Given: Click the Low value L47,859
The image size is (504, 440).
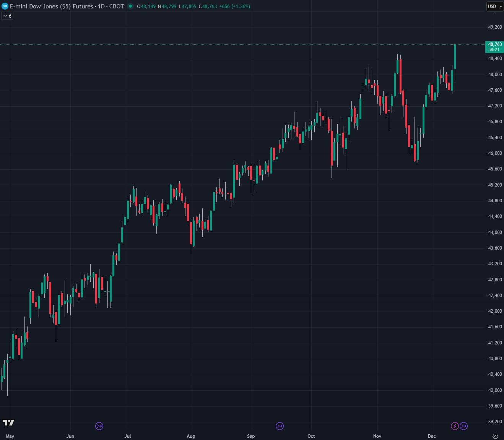Looking at the screenshot, I should tap(188, 6).
